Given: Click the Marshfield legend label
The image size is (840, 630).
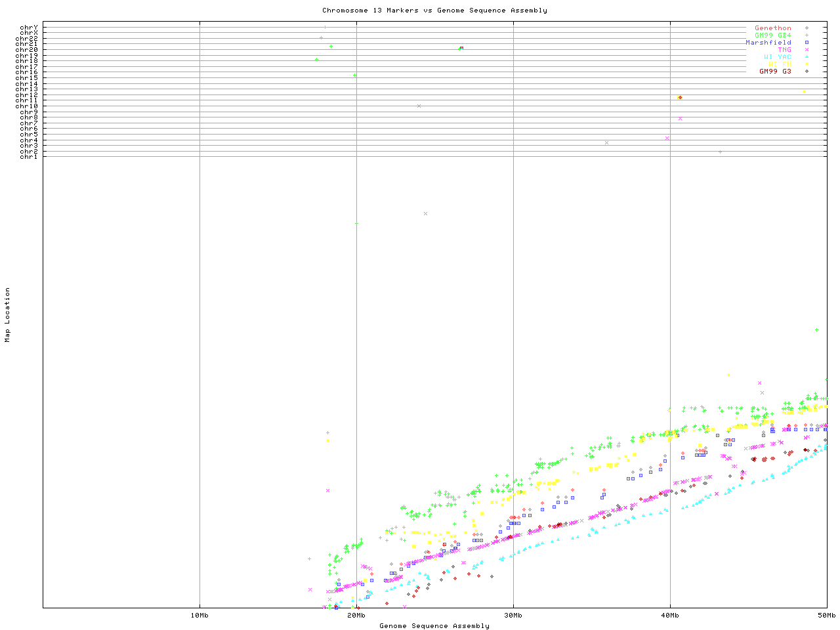Looking at the screenshot, I should [x=768, y=43].
